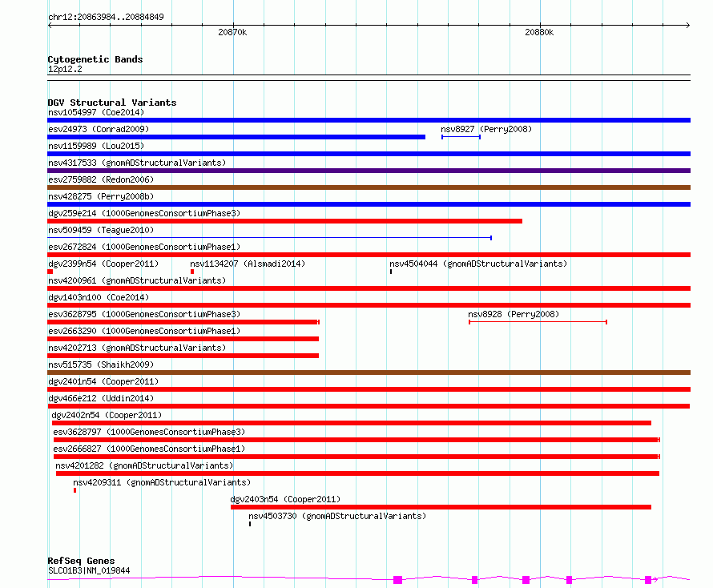Click the SLCO1B3|NM_019844 gene label
This screenshot has height=588, width=713.
89,570
